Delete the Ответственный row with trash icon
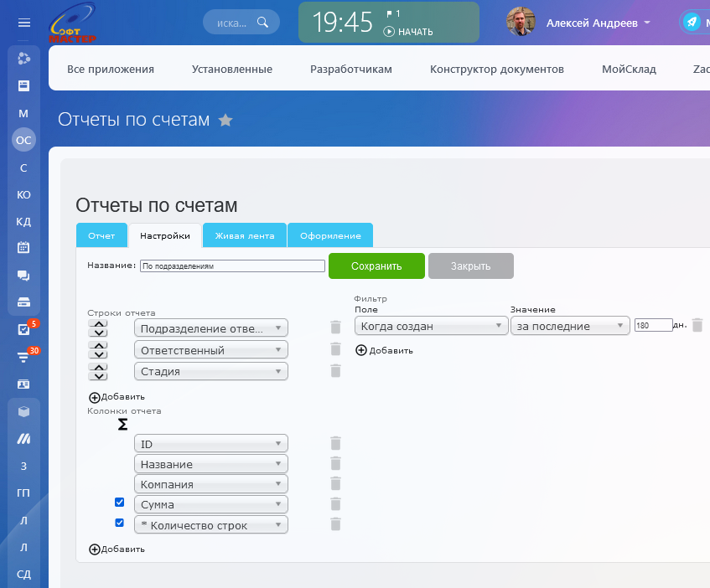The image size is (710, 588). [335, 348]
